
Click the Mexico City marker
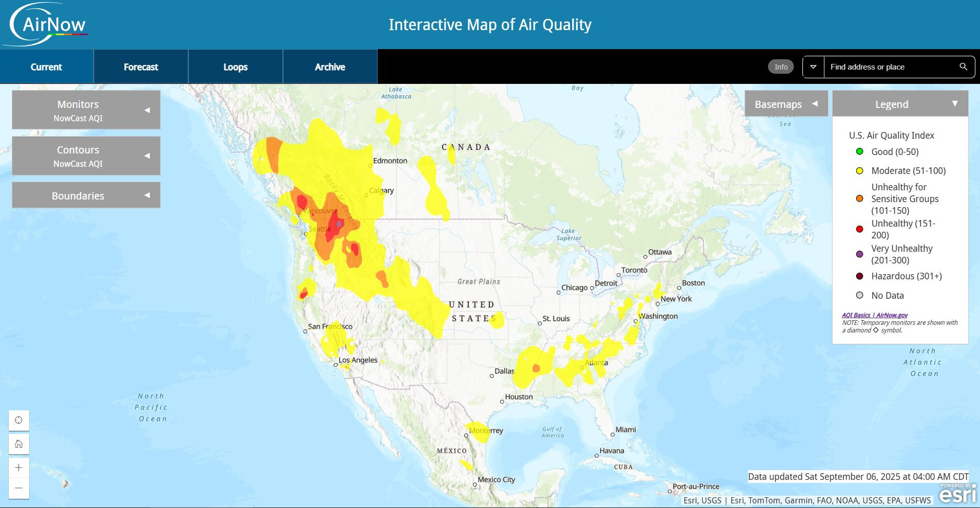[475, 484]
